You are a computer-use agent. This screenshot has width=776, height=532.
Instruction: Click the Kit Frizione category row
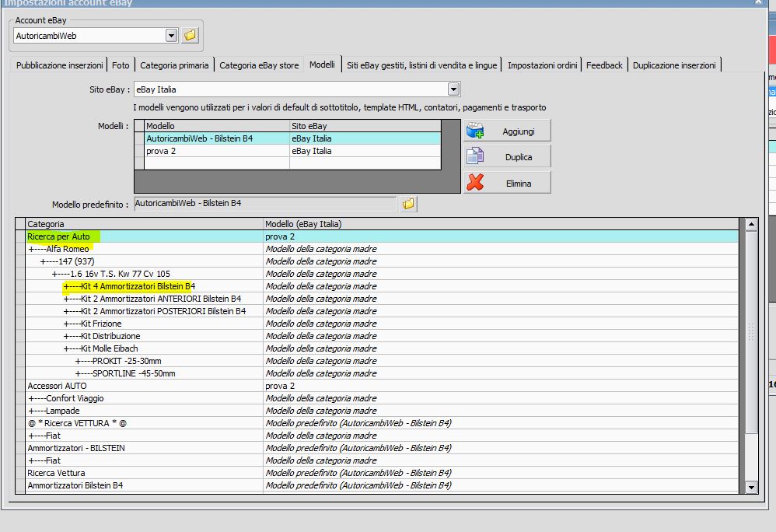click(102, 324)
